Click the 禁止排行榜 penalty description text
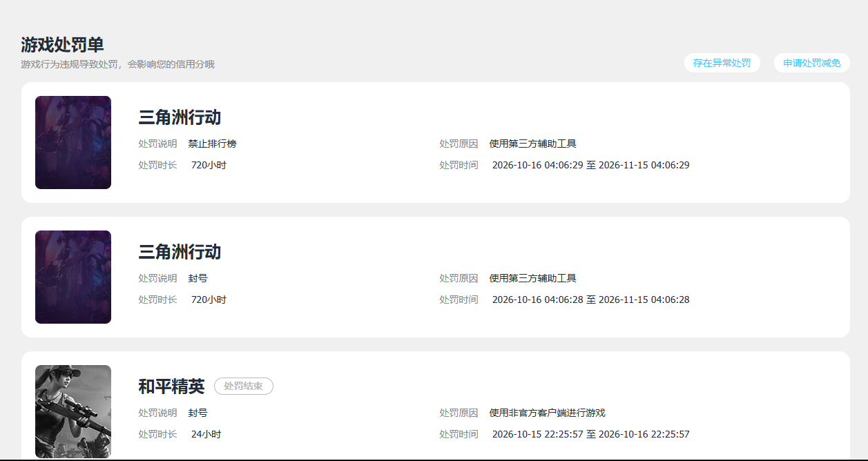 click(212, 144)
